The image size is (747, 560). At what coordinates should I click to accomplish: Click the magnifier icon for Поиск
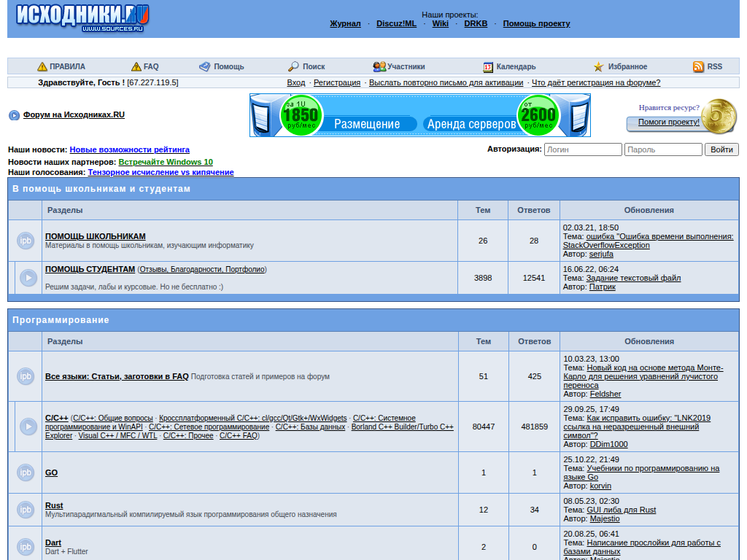(293, 66)
